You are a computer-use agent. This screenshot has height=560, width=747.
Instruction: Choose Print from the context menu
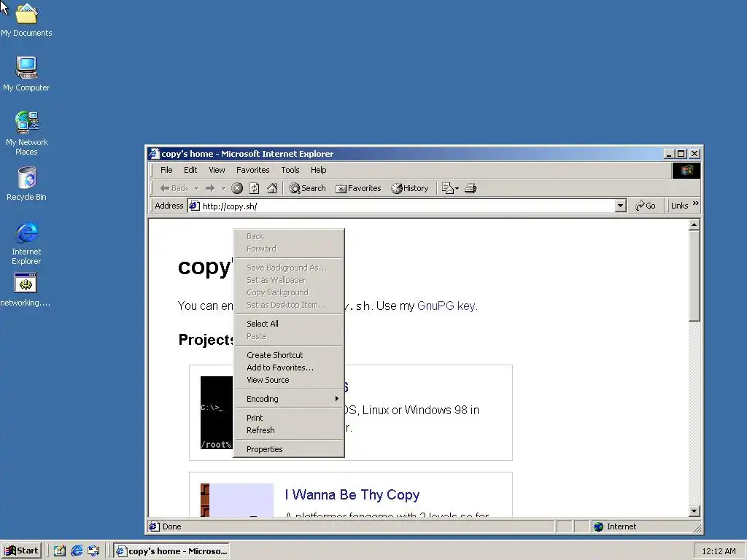point(289,418)
